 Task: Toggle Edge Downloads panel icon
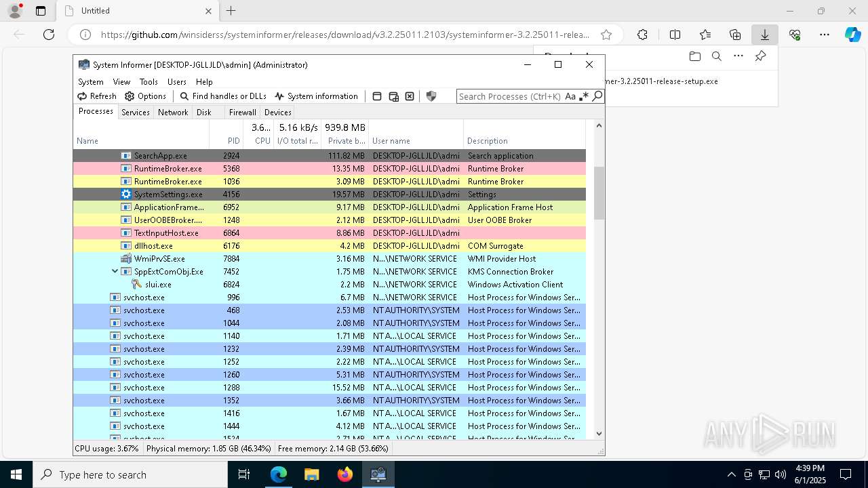click(765, 35)
